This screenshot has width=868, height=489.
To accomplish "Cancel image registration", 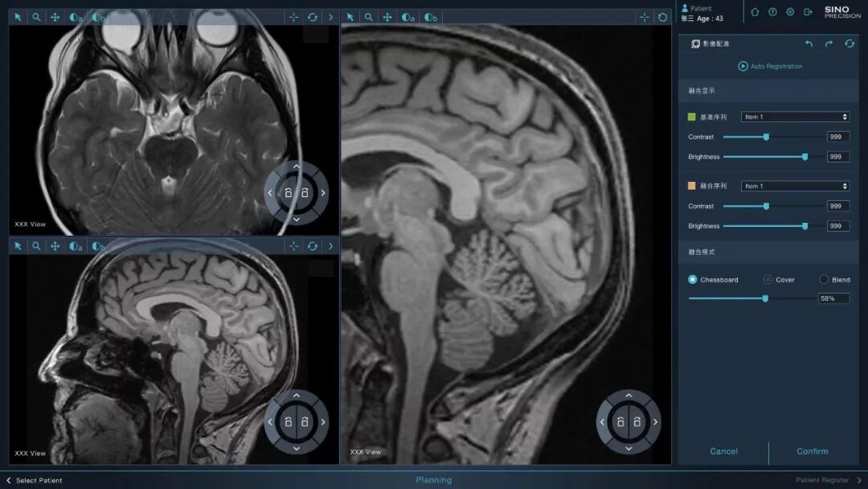I will click(x=723, y=451).
